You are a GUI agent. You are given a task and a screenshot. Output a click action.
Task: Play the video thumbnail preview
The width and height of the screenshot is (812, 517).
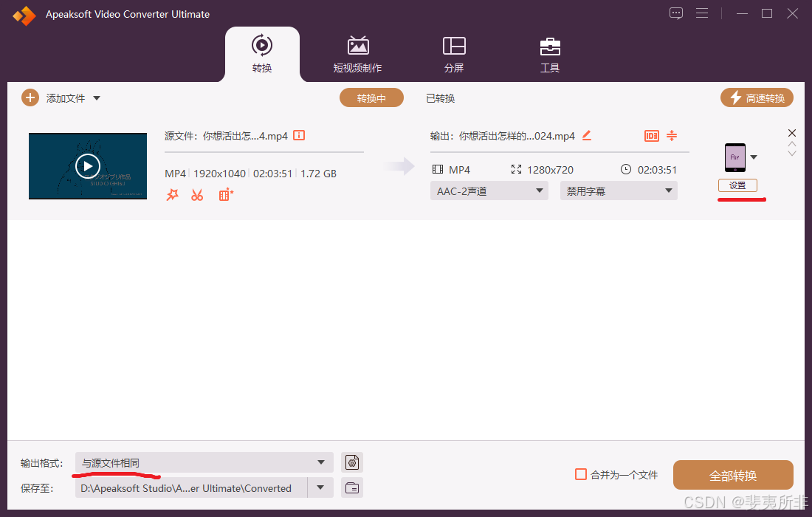click(x=88, y=166)
